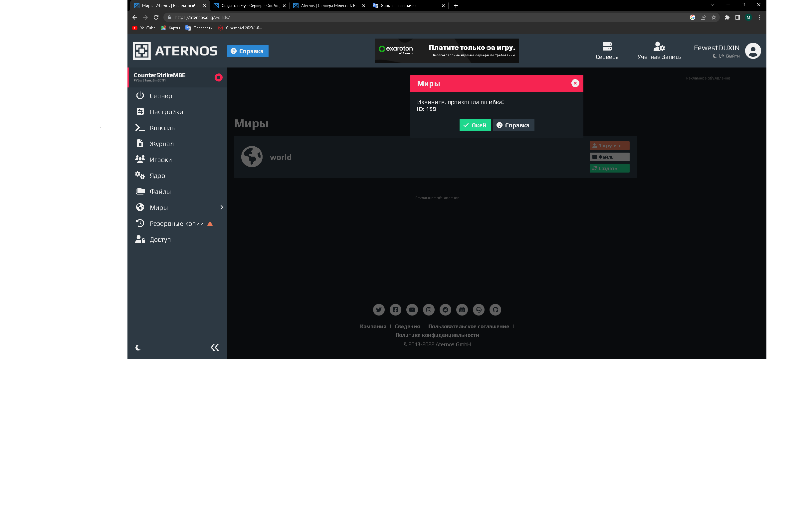Click Пользовательское соглашение footer link
The height and width of the screenshot is (526, 812).
(469, 327)
